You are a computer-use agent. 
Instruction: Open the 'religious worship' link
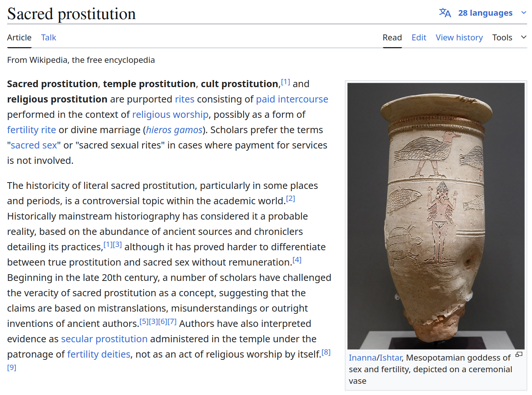click(170, 114)
